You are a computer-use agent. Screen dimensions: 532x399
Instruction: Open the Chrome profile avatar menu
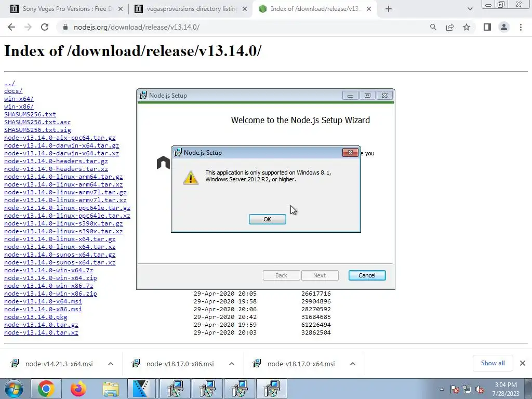point(504,27)
